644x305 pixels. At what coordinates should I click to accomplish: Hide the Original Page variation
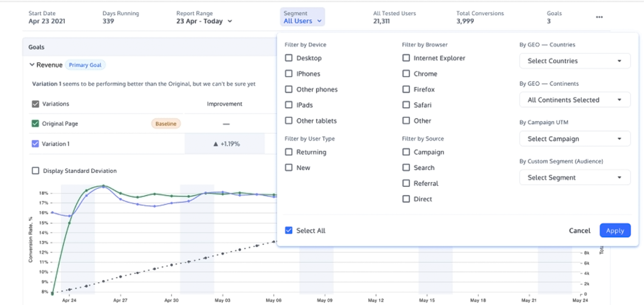pos(35,123)
